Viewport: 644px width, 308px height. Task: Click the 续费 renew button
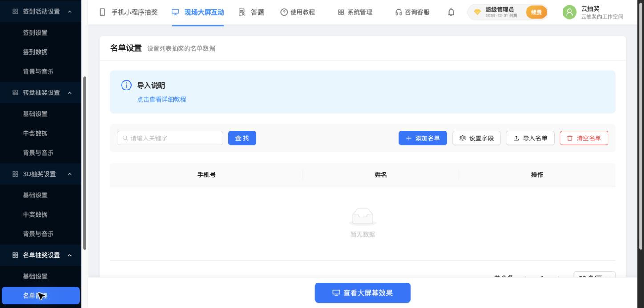point(536,12)
